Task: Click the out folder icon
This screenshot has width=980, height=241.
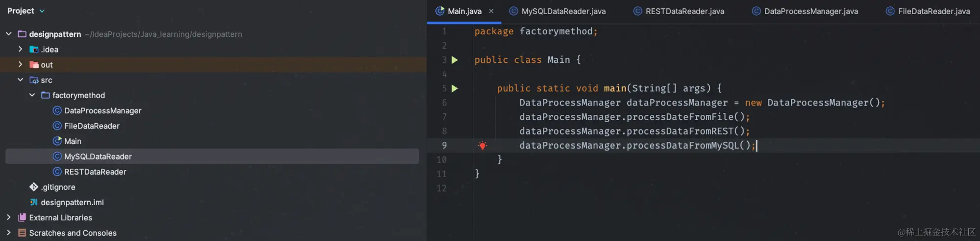Action: (x=34, y=64)
